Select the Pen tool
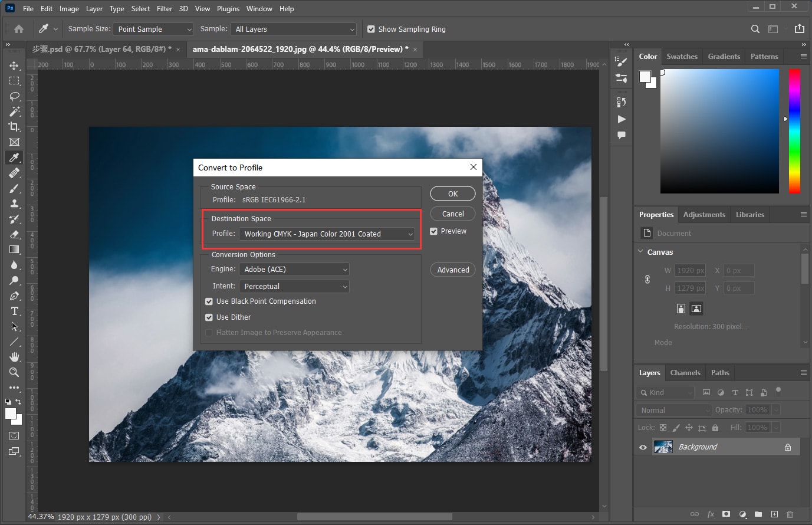This screenshot has height=525, width=812. [14, 296]
